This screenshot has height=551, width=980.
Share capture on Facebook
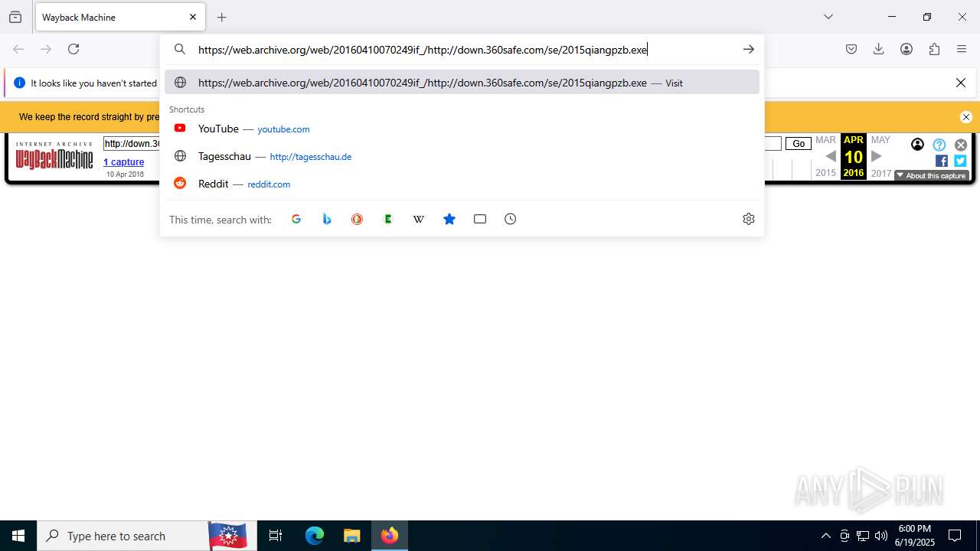click(942, 161)
